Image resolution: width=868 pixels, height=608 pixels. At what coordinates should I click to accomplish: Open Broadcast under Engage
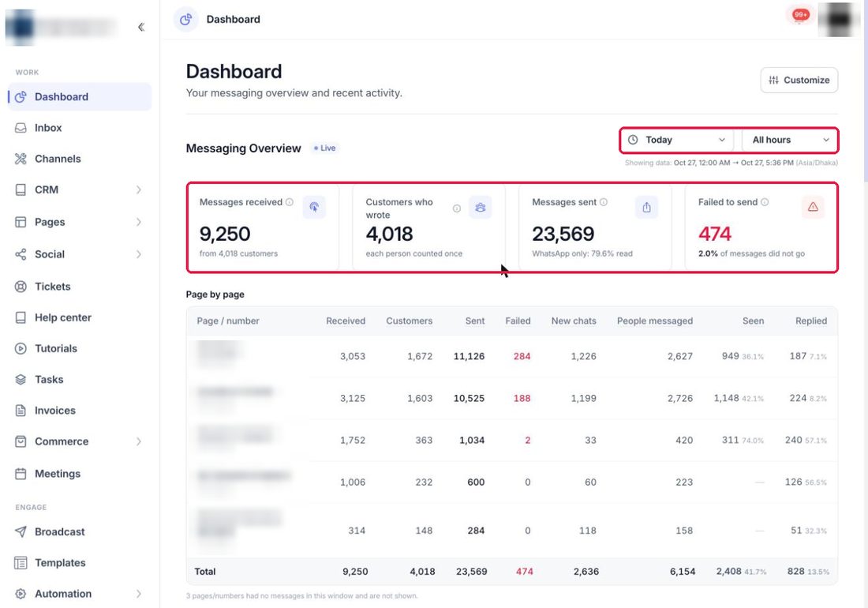click(80, 531)
